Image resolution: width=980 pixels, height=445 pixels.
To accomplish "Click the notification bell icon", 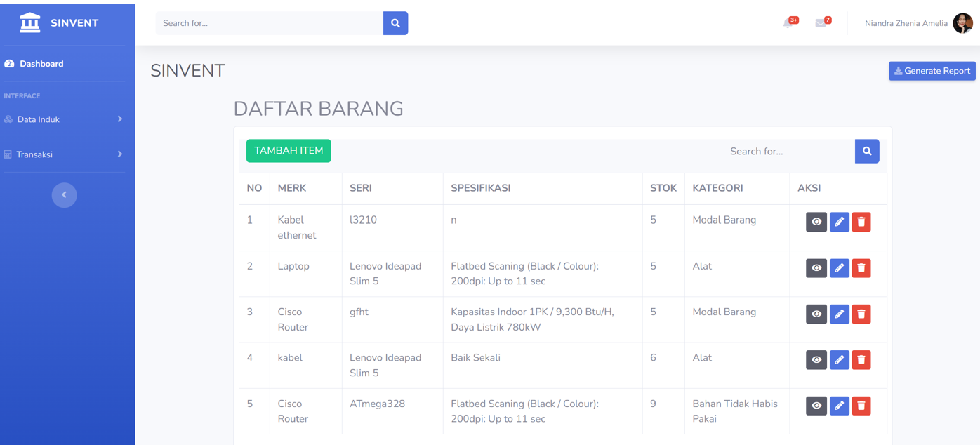I will 788,23.
